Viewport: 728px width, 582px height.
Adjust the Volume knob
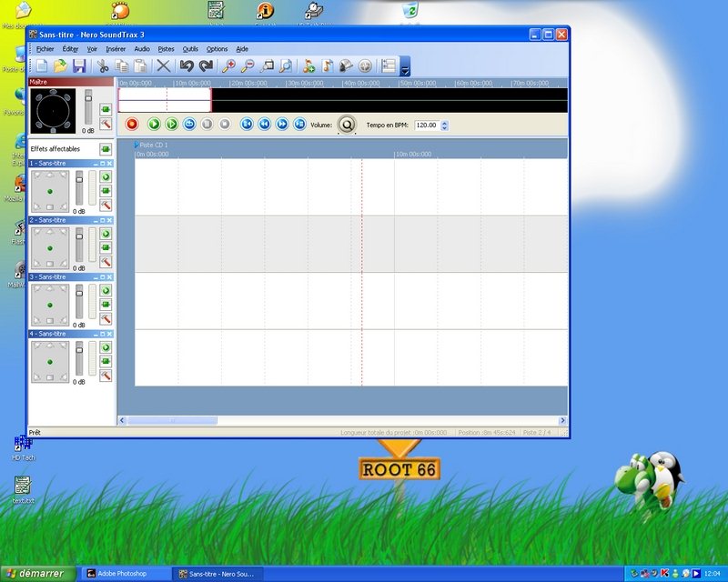[x=347, y=125]
